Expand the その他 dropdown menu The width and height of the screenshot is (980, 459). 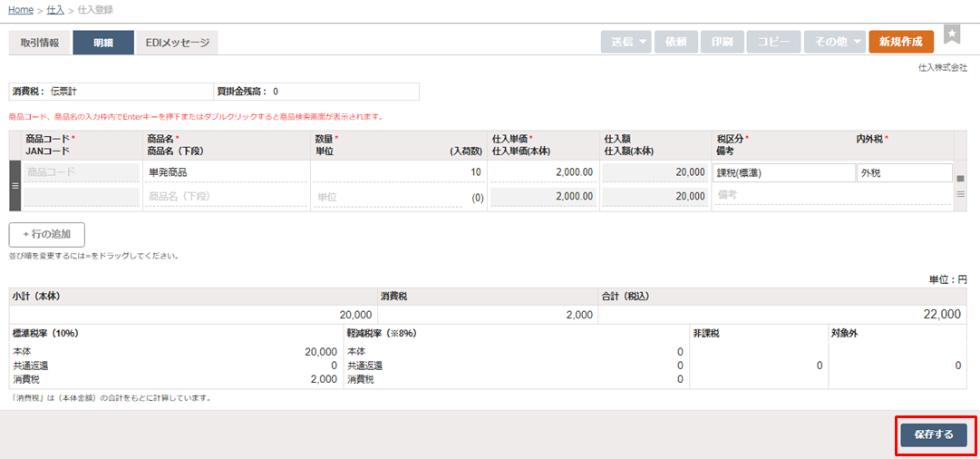[x=834, y=42]
